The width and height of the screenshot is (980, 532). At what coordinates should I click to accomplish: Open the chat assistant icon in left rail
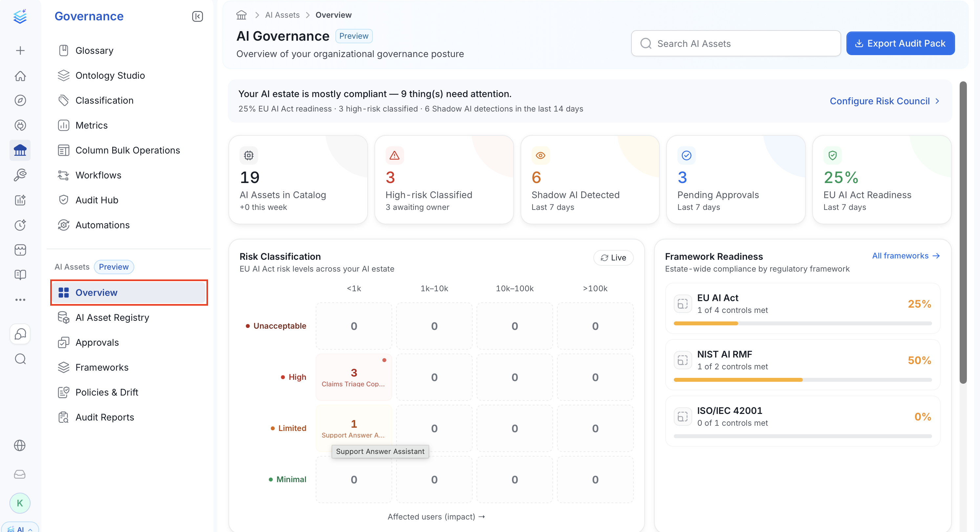[x=20, y=334]
